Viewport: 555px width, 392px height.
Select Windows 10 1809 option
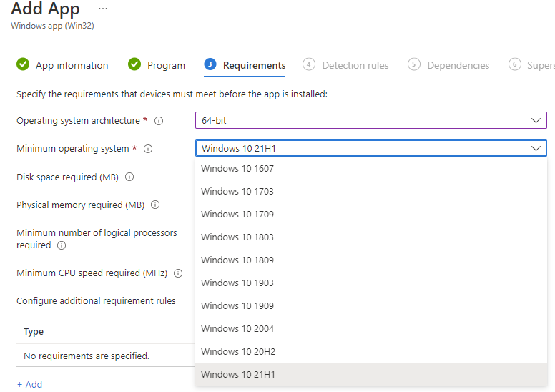(371, 260)
